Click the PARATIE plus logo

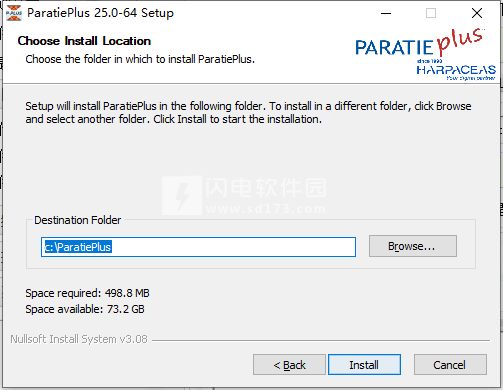pos(420,43)
